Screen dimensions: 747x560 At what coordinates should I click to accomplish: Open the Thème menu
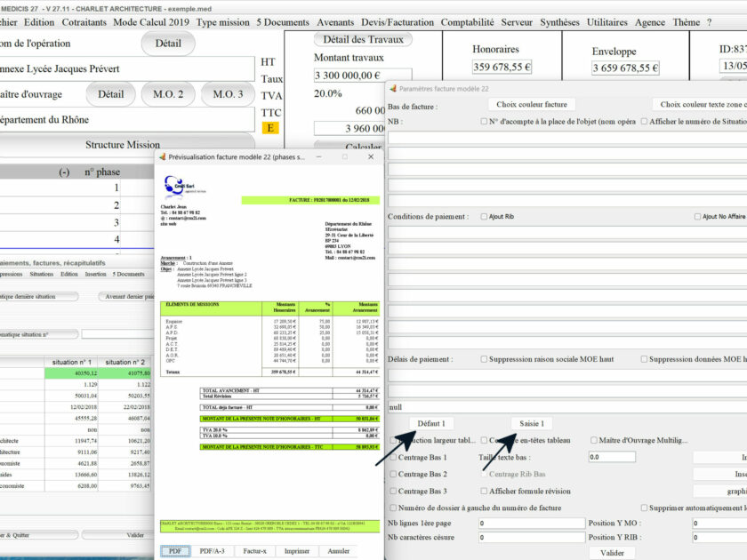tap(686, 22)
